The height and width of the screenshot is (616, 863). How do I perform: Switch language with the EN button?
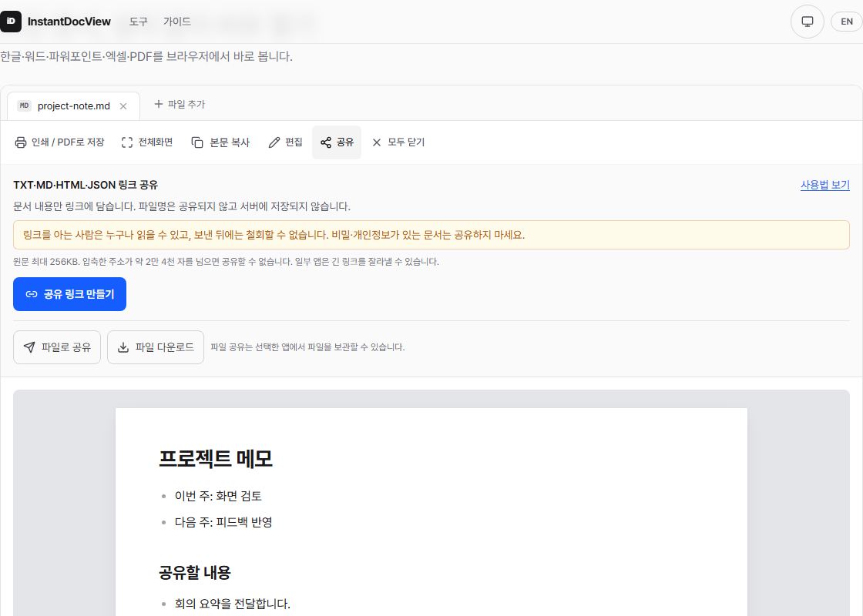[847, 22]
